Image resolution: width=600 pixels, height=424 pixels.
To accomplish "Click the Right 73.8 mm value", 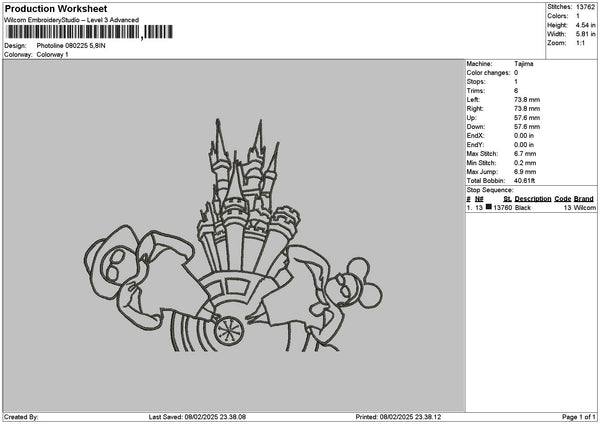I will coord(527,109).
